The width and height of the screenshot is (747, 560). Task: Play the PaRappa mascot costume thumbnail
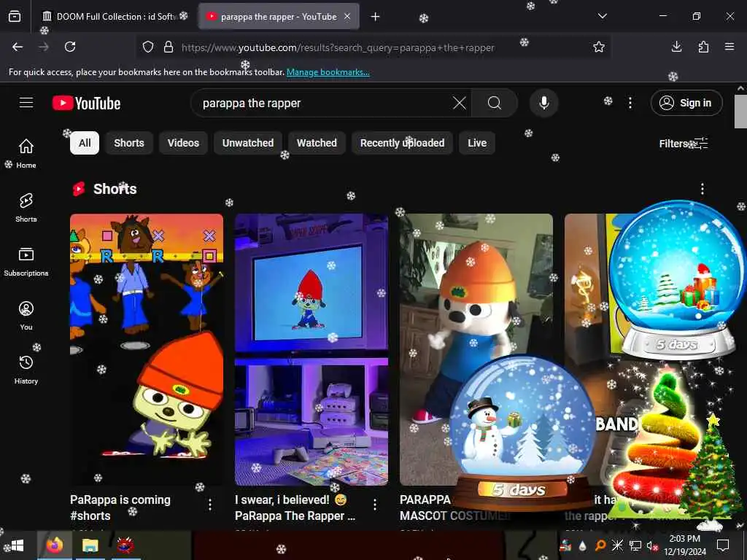click(476, 349)
